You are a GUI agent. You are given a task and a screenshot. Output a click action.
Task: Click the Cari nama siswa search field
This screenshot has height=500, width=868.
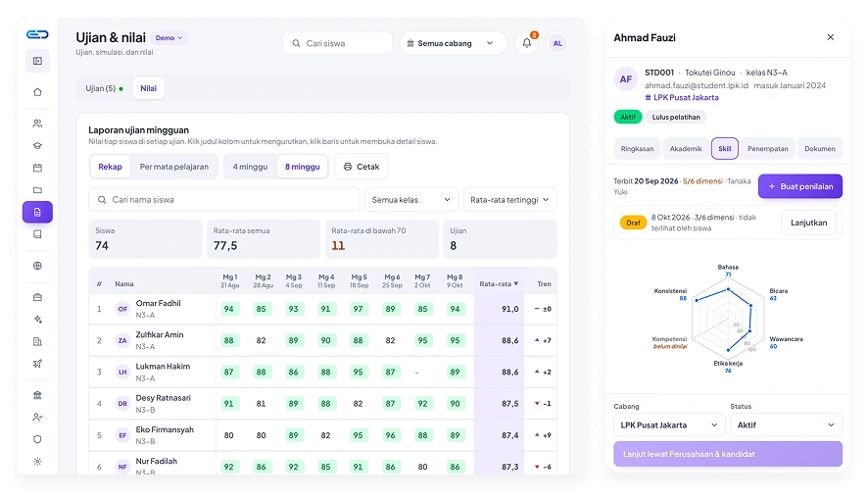[x=224, y=200]
